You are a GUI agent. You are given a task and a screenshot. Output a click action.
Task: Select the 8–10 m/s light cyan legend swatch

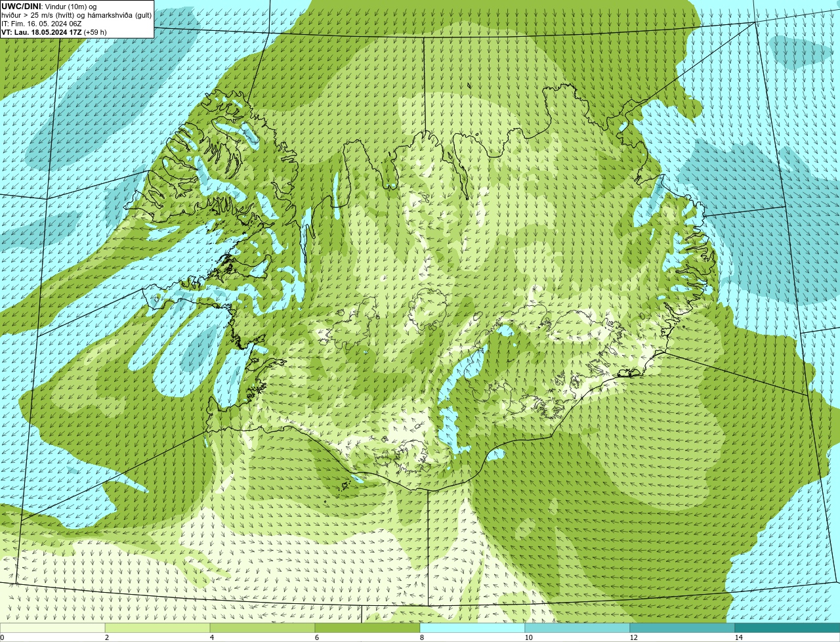tap(472, 628)
